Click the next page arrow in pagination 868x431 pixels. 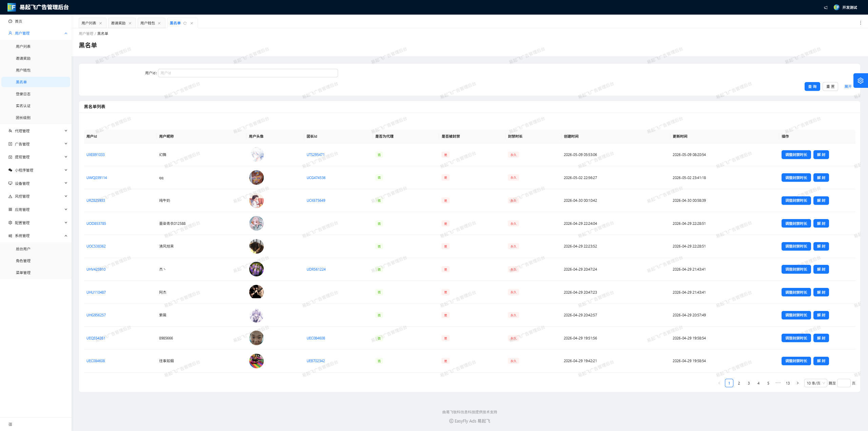(x=797, y=383)
